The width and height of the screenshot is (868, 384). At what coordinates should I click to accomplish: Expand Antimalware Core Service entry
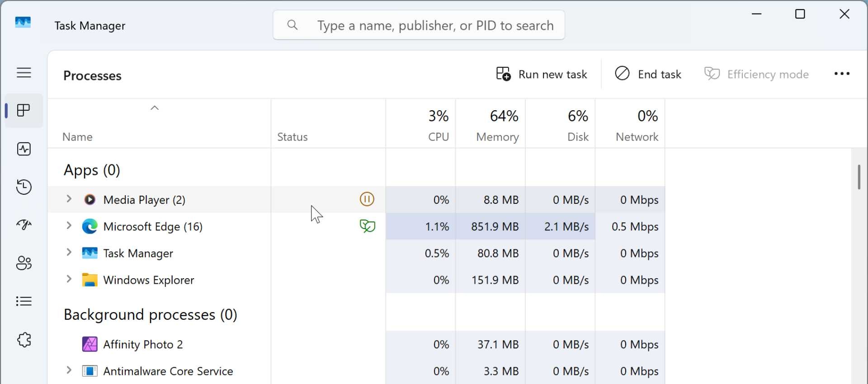point(69,370)
